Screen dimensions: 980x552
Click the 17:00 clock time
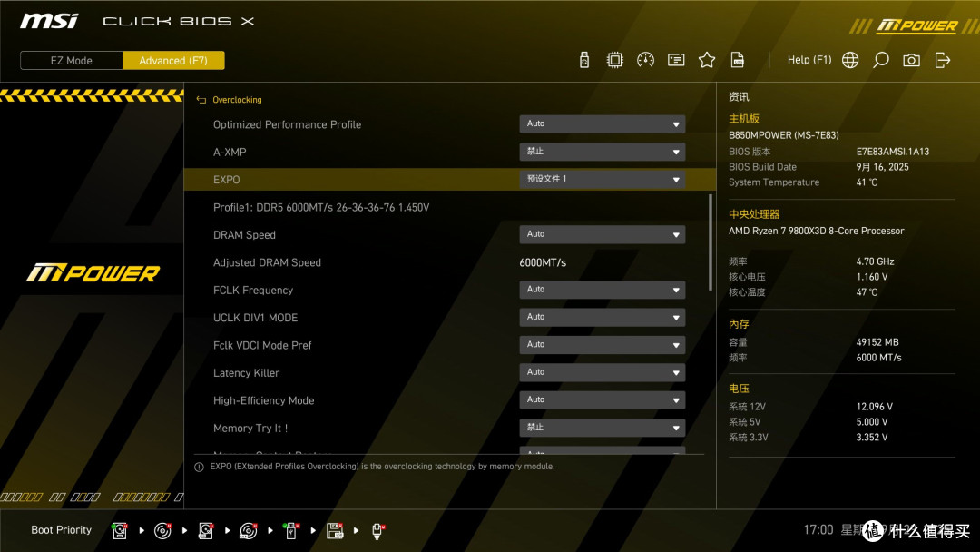click(818, 530)
